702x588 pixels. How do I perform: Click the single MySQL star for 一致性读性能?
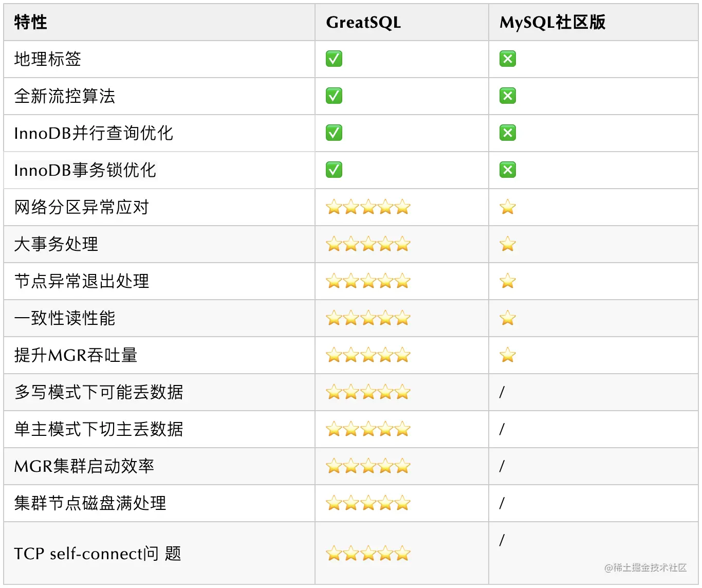click(x=508, y=318)
